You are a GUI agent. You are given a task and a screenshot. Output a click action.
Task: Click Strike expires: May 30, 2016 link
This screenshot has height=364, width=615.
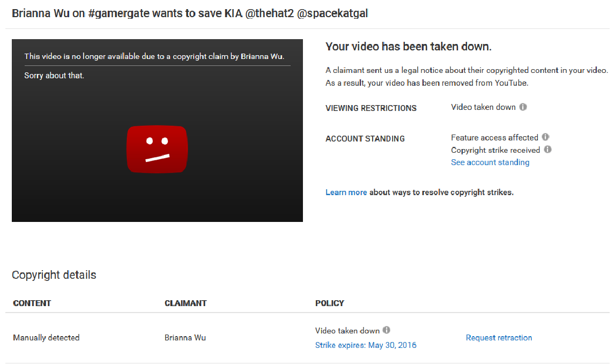[366, 345]
